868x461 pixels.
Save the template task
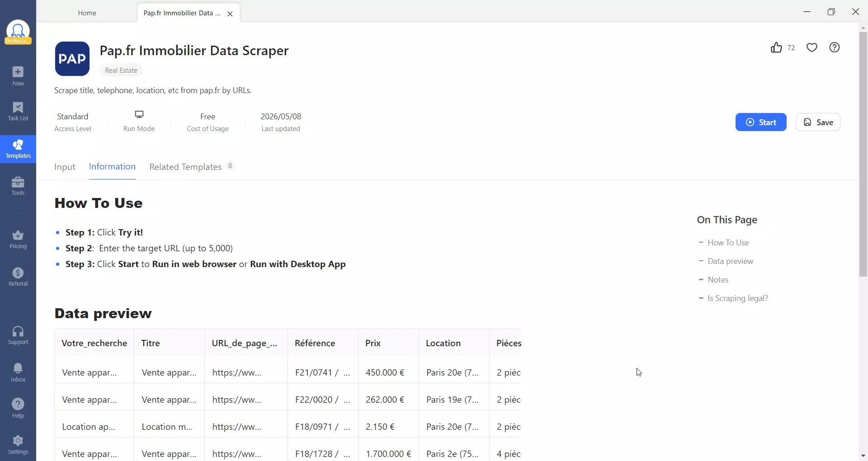(818, 122)
